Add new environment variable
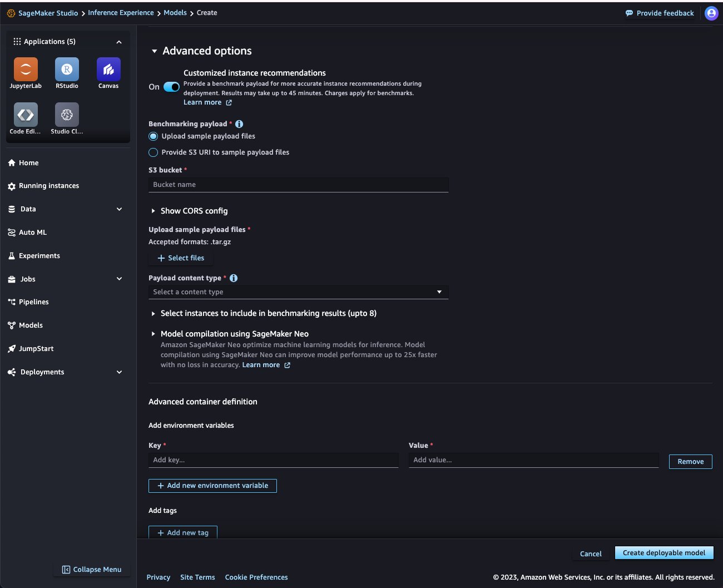This screenshot has height=588, width=723. pos(212,486)
